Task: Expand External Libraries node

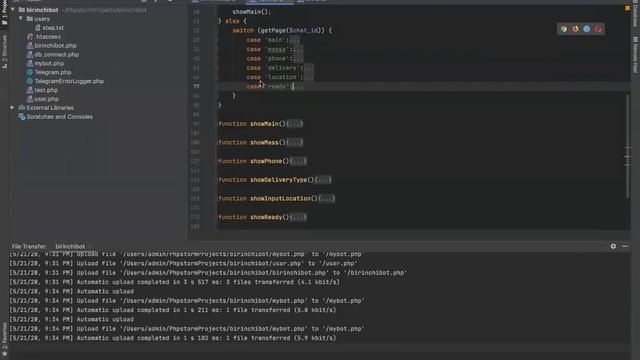Action: point(12,108)
